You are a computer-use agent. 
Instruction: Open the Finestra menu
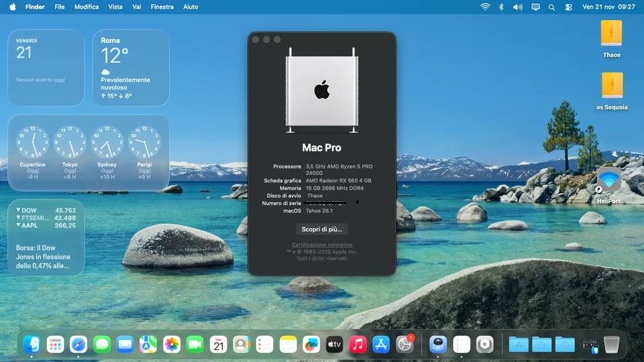click(x=162, y=7)
